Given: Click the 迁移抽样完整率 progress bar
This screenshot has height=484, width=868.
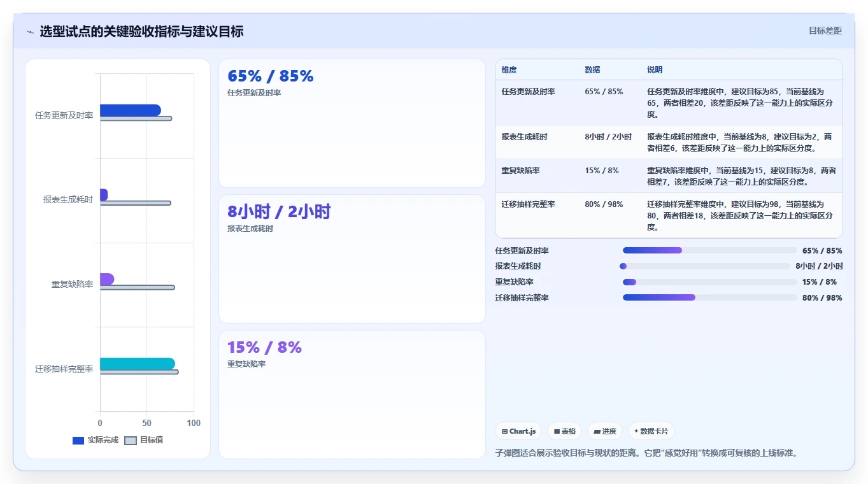Looking at the screenshot, I should 709,297.
